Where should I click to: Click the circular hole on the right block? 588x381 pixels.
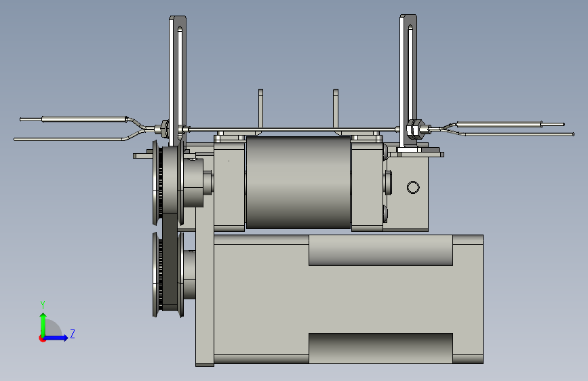pos(413,187)
